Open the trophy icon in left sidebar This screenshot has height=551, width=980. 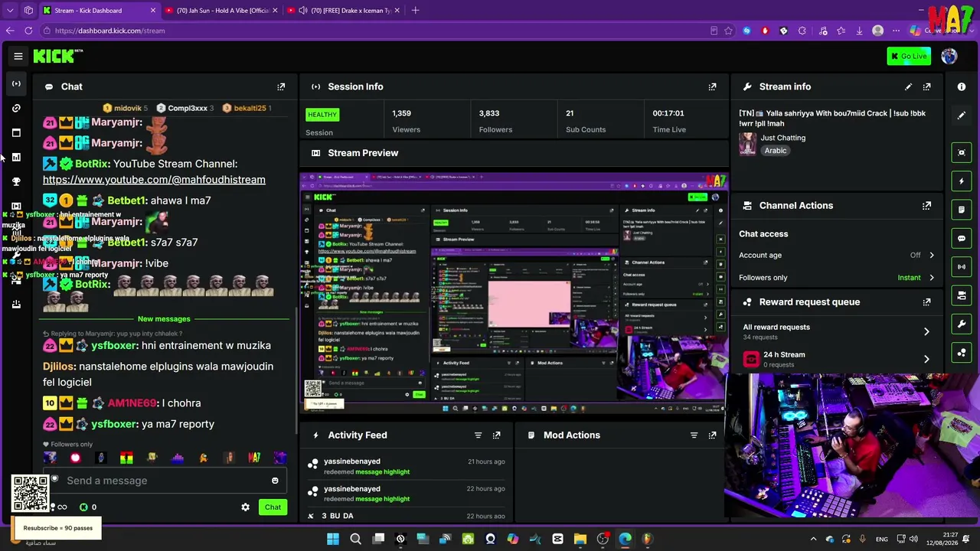(16, 181)
